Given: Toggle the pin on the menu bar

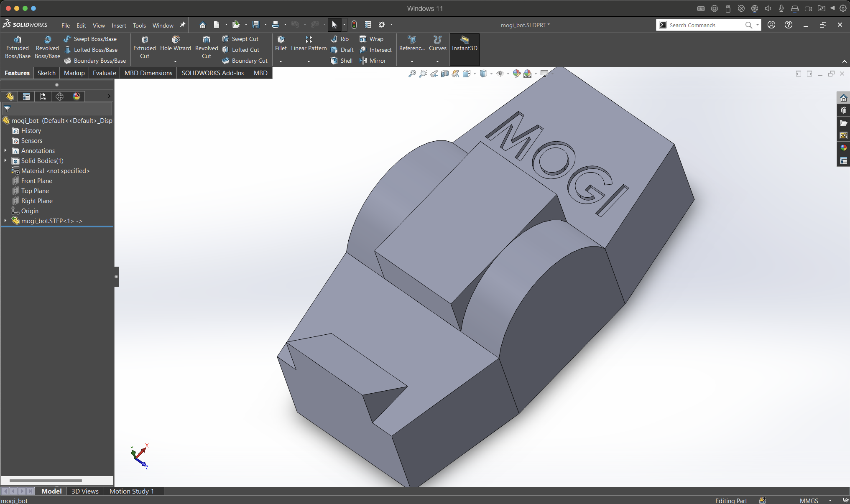Looking at the screenshot, I should click(182, 25).
